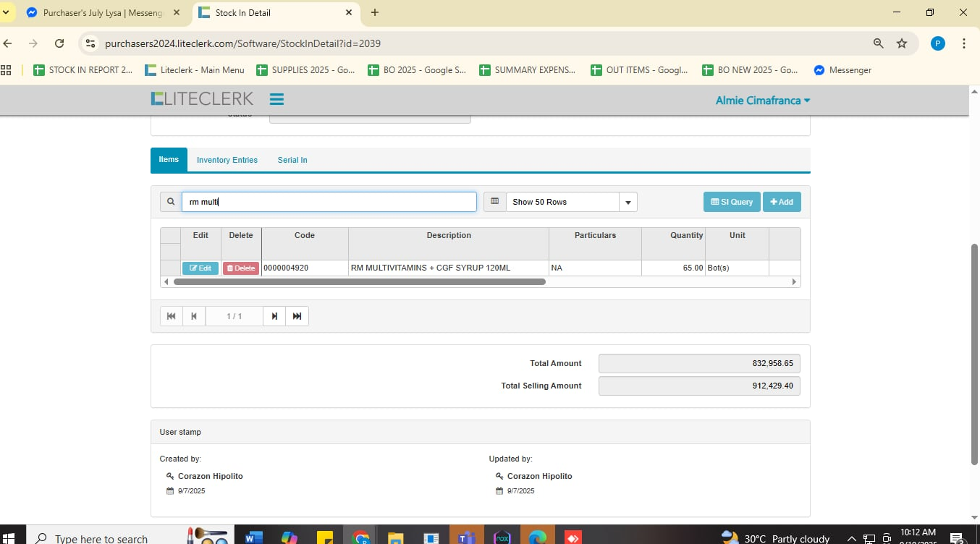Delete the RM Multivitamins row
This screenshot has height=544, width=980.
pos(241,268)
